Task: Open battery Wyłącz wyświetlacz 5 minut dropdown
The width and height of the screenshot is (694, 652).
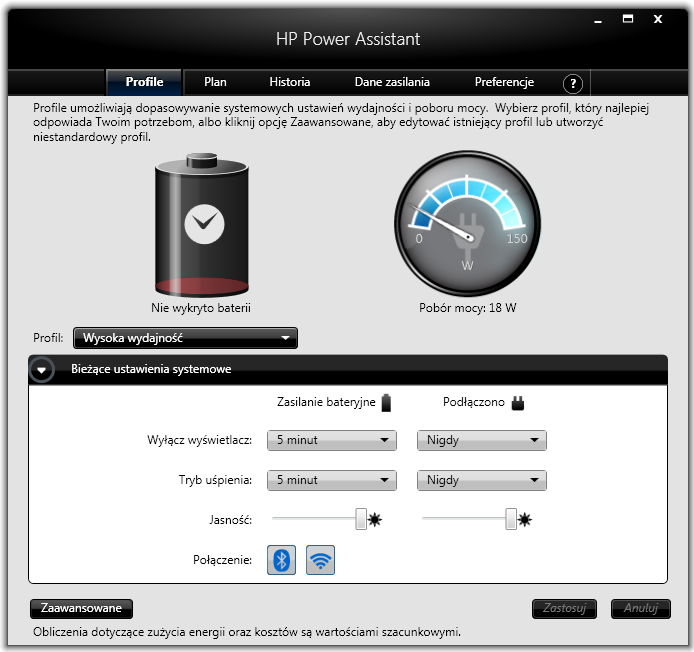Action: (332, 440)
